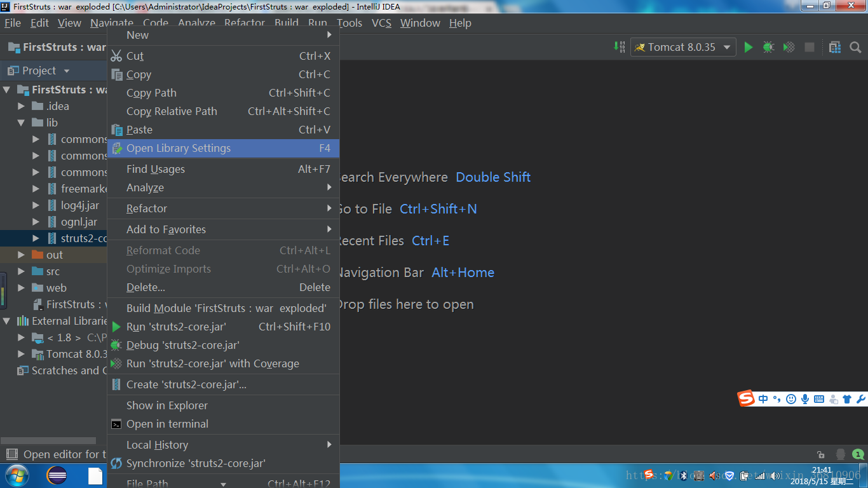The width and height of the screenshot is (868, 488).
Task: Open Eclipse from the taskbar
Action: 57,475
